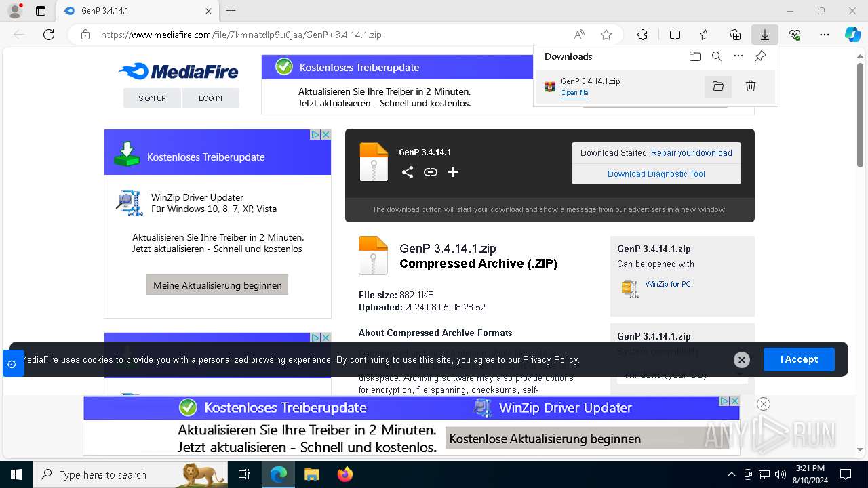
Task: Show GenP 3.4.14.1.zip in folder
Action: tap(718, 86)
